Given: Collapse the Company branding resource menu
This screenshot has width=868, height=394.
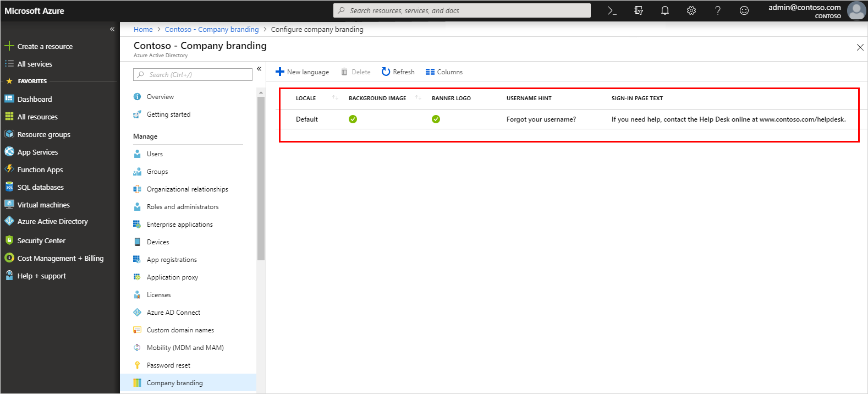Looking at the screenshot, I should click(x=259, y=69).
